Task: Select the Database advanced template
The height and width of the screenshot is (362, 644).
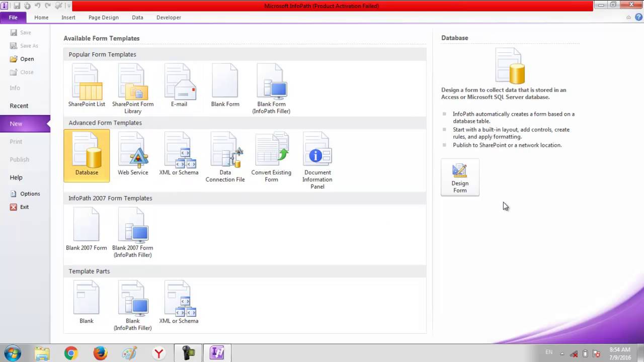Action: (87, 155)
